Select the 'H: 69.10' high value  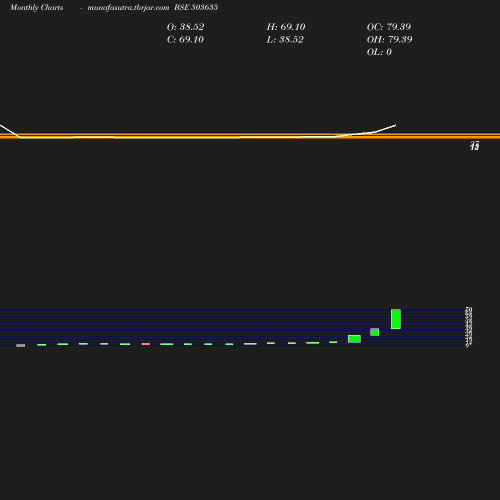coord(286,27)
